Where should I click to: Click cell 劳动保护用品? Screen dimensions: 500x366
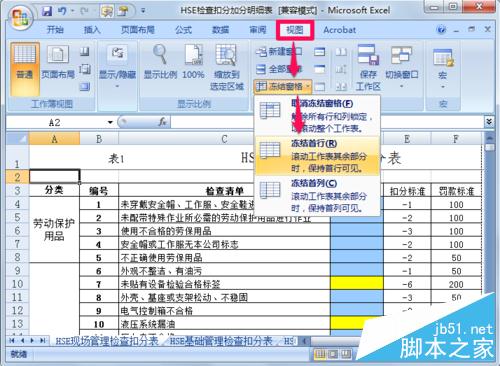pyautogui.click(x=54, y=230)
